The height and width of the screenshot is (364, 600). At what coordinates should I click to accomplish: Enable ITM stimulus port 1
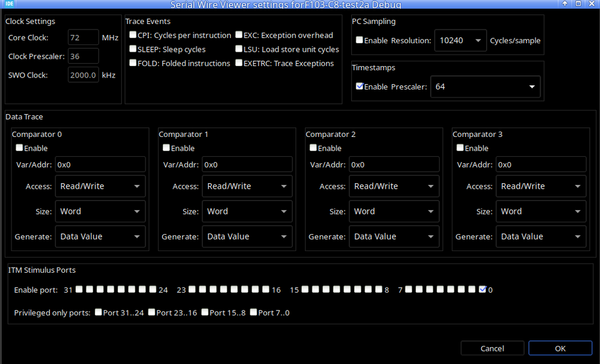click(x=472, y=290)
